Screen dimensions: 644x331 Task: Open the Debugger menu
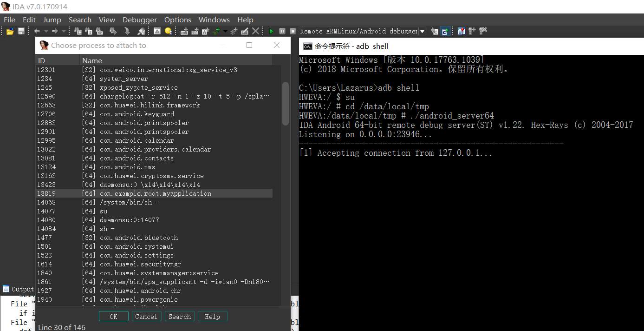point(139,20)
